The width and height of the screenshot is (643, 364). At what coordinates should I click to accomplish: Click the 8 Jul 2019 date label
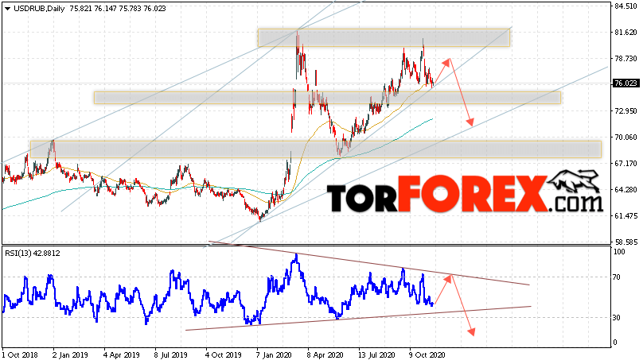pyautogui.click(x=172, y=355)
